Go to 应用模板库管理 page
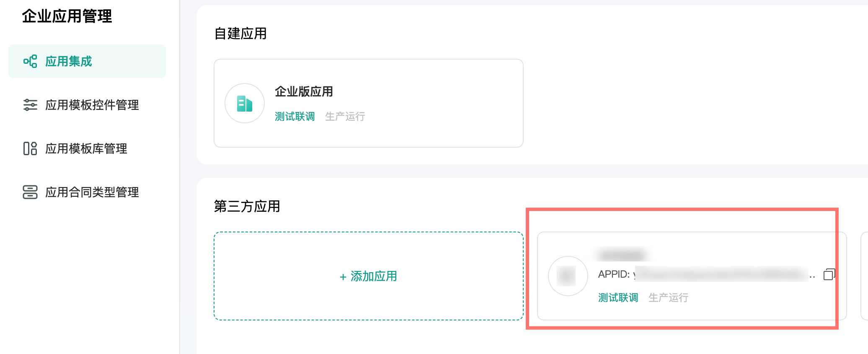The image size is (868, 354). 87,148
